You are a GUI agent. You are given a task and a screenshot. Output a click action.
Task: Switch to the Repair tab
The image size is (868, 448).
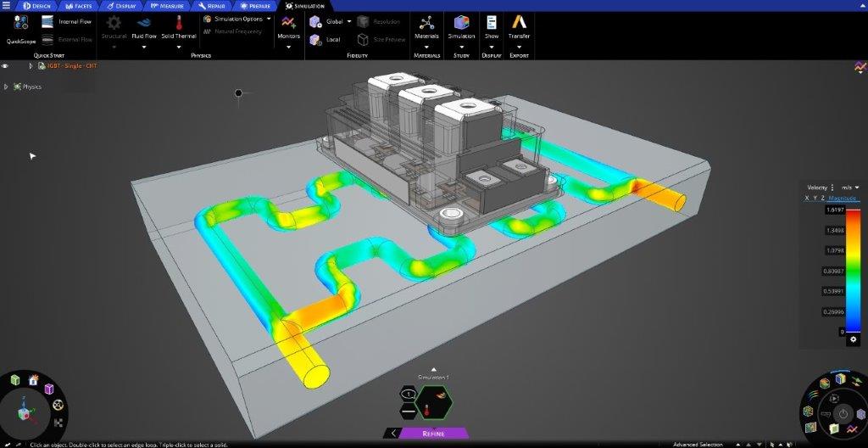(211, 6)
